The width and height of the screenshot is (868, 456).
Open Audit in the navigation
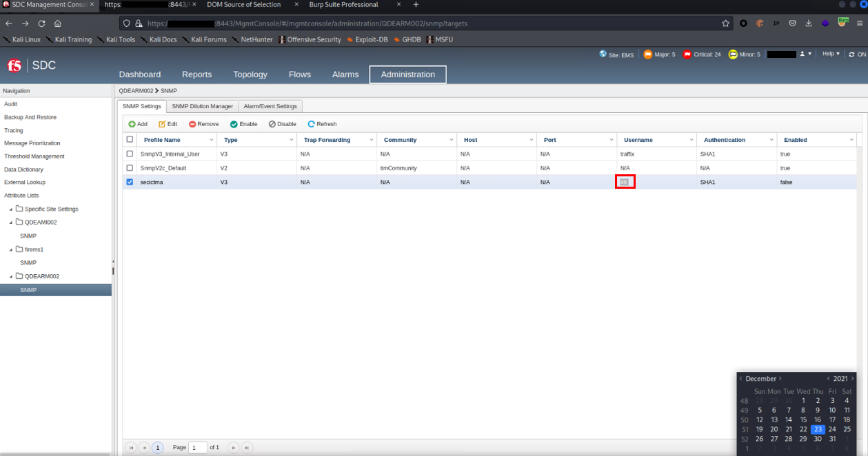pos(11,104)
